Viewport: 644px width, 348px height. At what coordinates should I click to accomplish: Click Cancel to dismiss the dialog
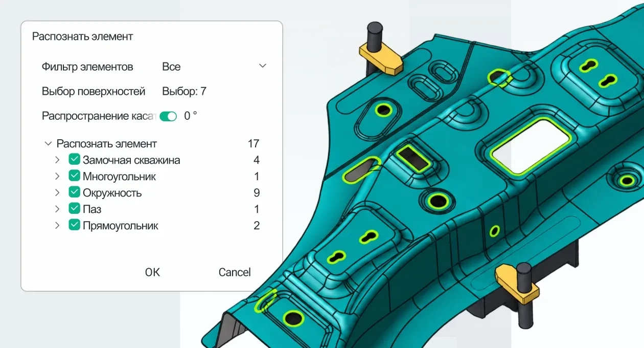pyautogui.click(x=235, y=272)
